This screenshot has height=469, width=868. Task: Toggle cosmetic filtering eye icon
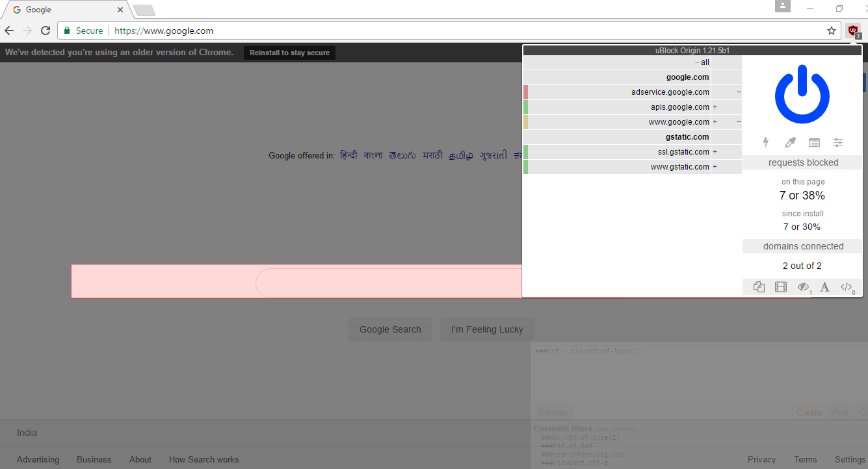804,287
